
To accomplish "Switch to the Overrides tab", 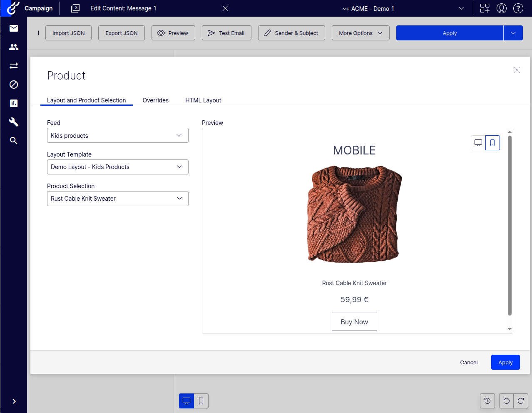I will (x=155, y=100).
